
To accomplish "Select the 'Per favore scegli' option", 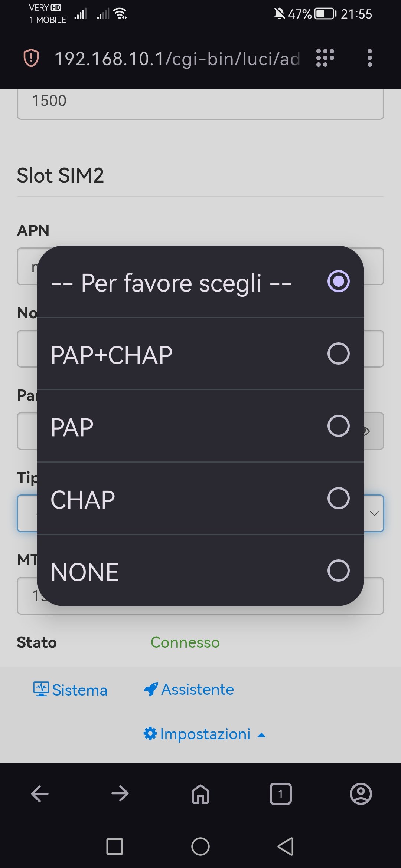I will (338, 281).
